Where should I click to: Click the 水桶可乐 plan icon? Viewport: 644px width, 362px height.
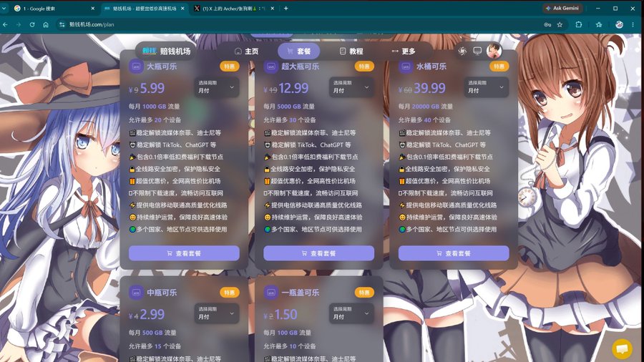(406, 67)
